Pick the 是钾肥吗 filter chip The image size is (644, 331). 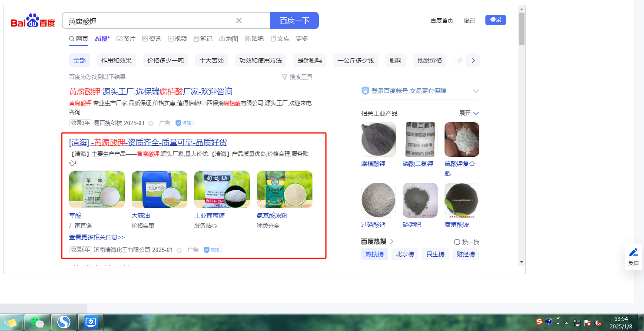310,60
